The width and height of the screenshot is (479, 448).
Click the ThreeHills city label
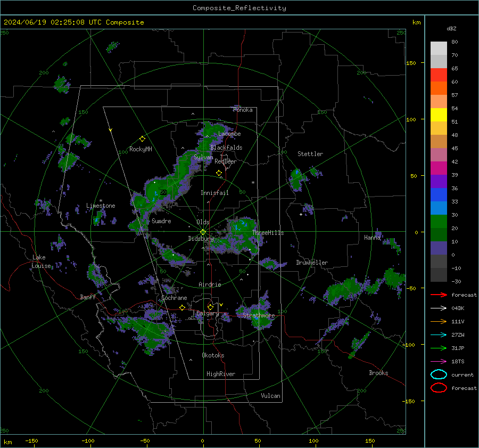[268, 233]
